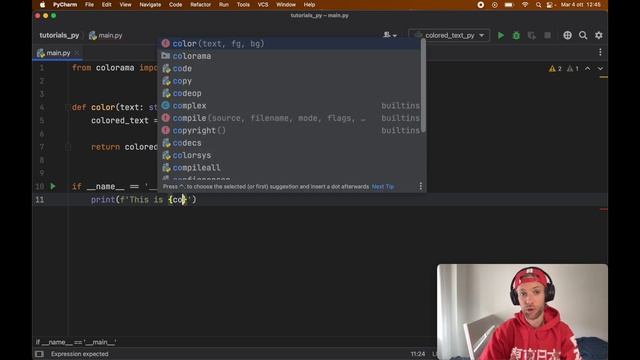Image resolution: width=640 pixels, height=360 pixels.
Task: Open editor tab options three-dot menu
Action: tap(600, 52)
